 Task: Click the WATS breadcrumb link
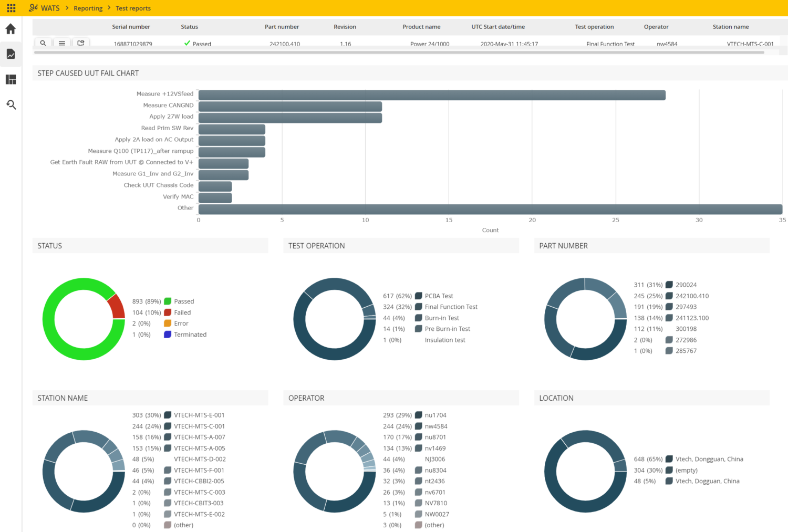click(x=50, y=8)
